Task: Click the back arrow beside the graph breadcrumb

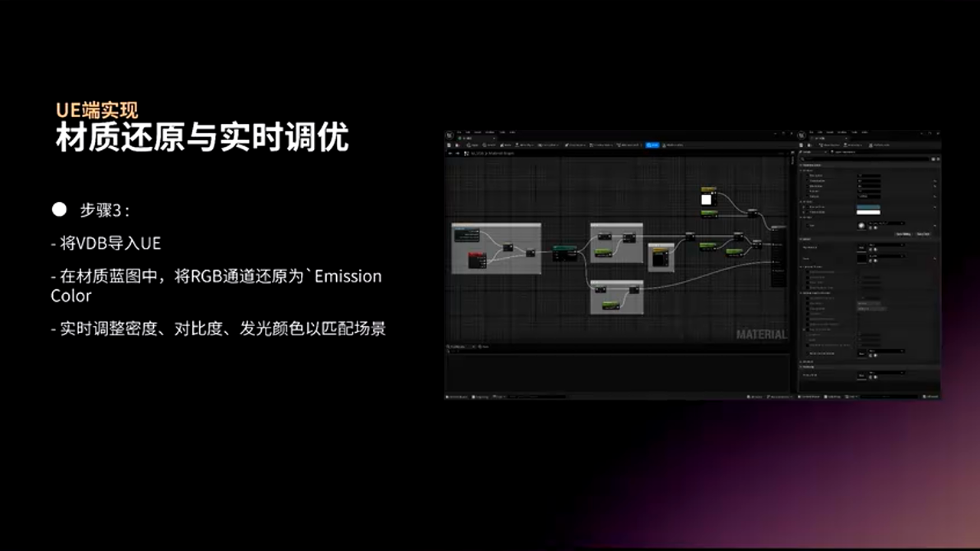Action: pyautogui.click(x=450, y=153)
